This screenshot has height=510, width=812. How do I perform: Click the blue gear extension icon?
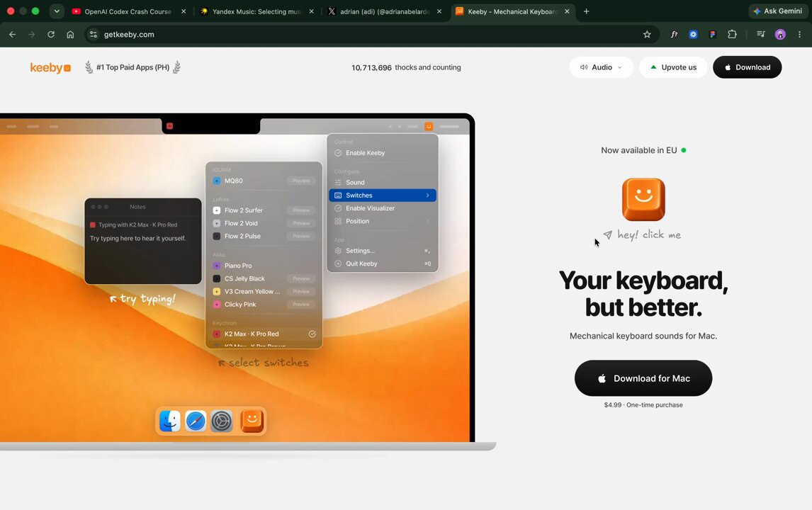click(693, 34)
